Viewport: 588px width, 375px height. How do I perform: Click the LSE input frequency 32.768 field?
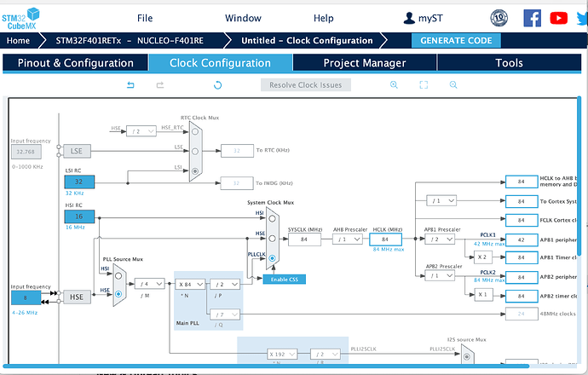(26, 152)
